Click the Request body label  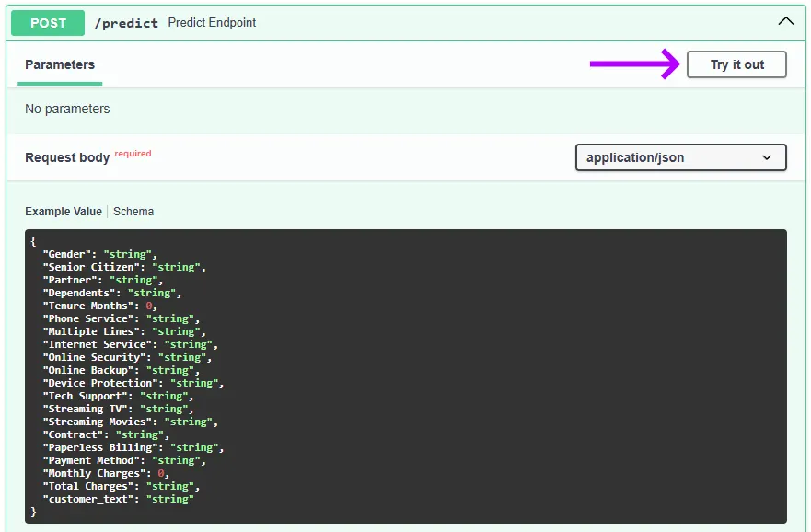pyautogui.click(x=67, y=157)
